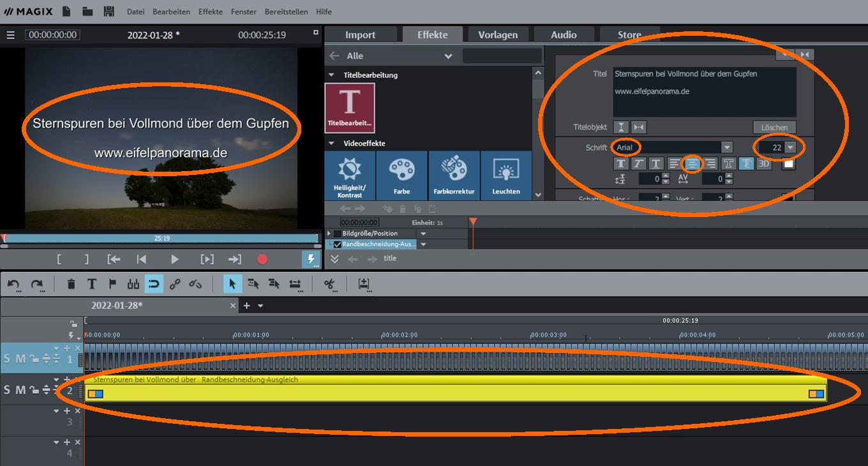
Task: Toggle the Bildgröße/Position checkbox
Action: (338, 234)
